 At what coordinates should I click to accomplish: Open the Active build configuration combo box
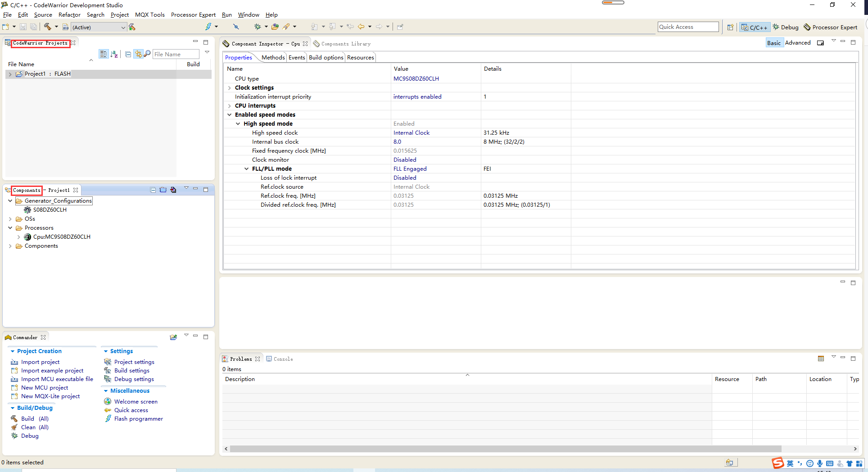[x=99, y=27]
